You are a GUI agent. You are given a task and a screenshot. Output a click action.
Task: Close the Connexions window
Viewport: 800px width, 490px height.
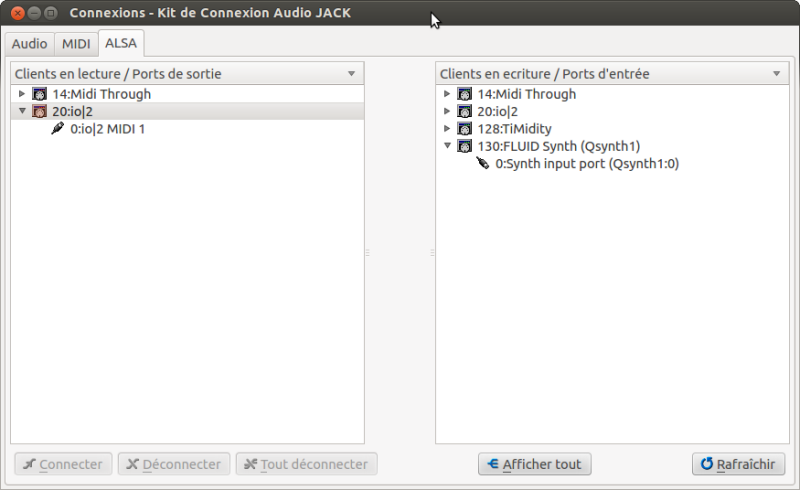pyautogui.click(x=17, y=13)
